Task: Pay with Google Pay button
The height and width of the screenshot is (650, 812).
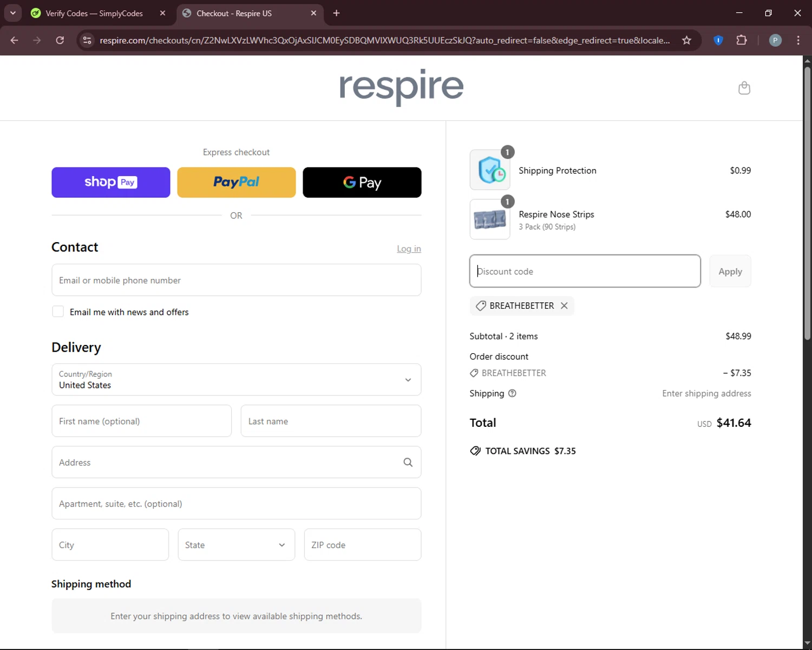Action: tap(362, 183)
